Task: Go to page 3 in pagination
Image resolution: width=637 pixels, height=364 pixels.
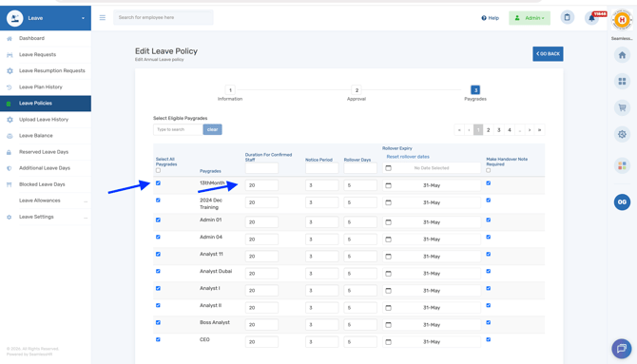Action: 499,130
